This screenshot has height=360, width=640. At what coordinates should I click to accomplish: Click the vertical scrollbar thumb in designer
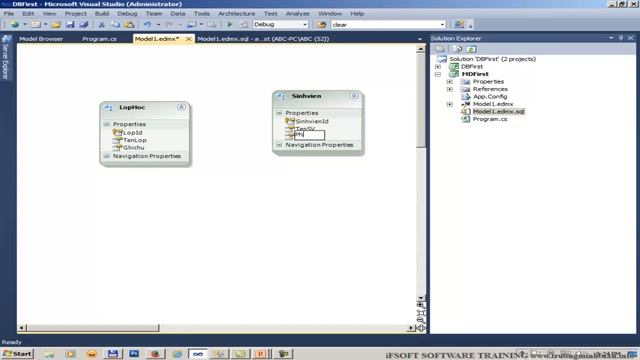[420, 100]
